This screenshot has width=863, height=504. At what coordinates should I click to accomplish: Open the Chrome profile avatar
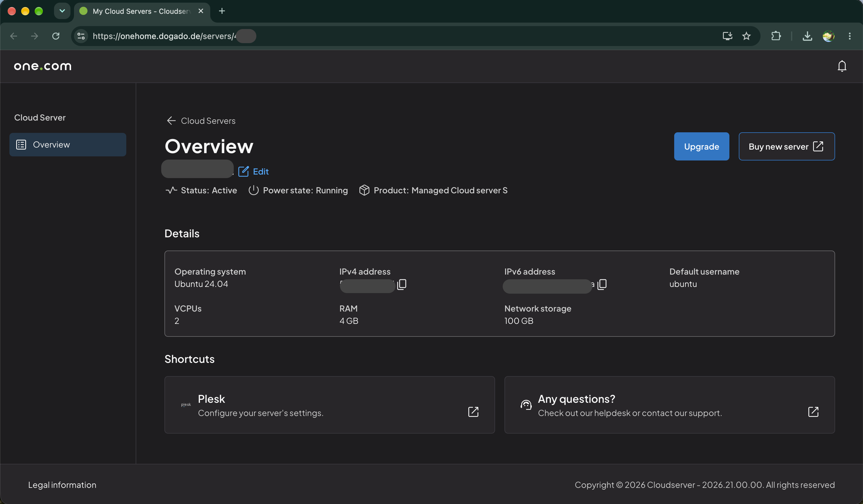(x=828, y=36)
